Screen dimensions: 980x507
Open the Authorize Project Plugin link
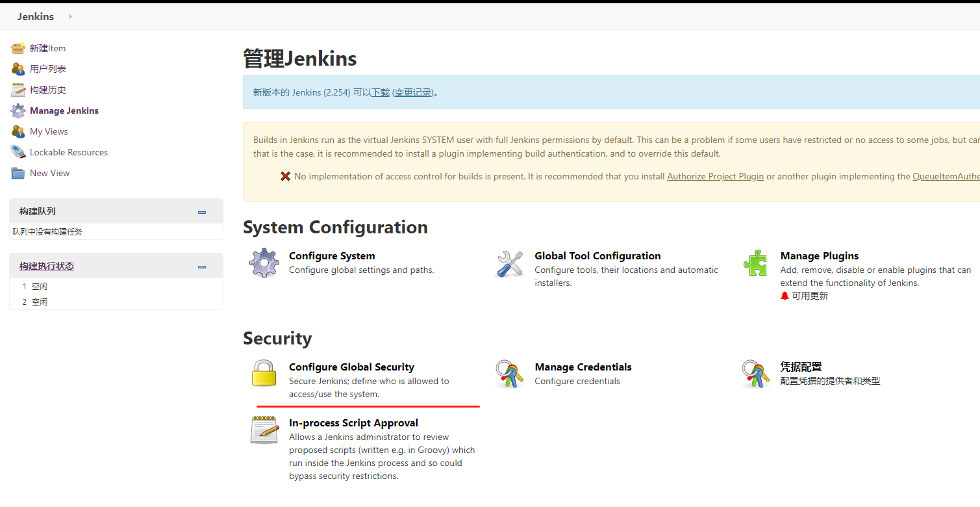point(715,176)
